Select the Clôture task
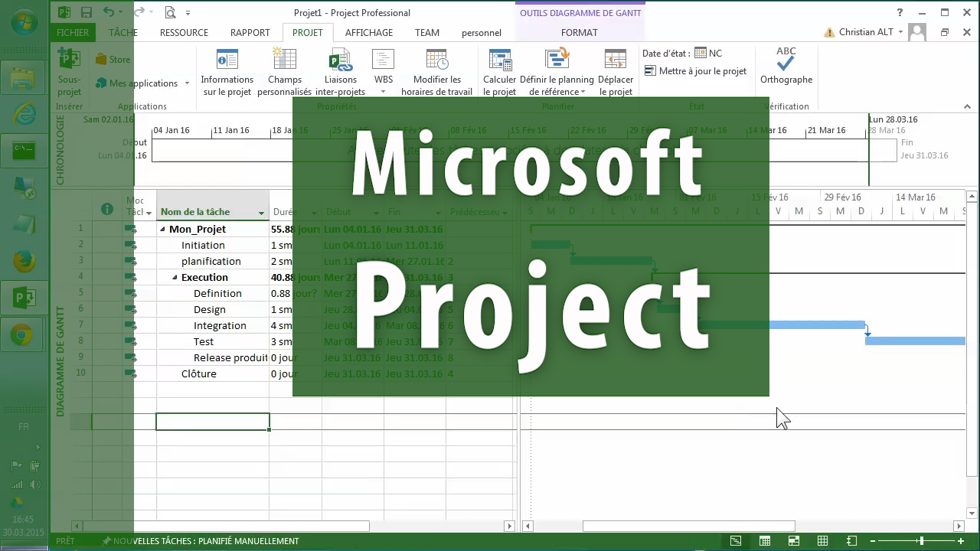 (199, 374)
